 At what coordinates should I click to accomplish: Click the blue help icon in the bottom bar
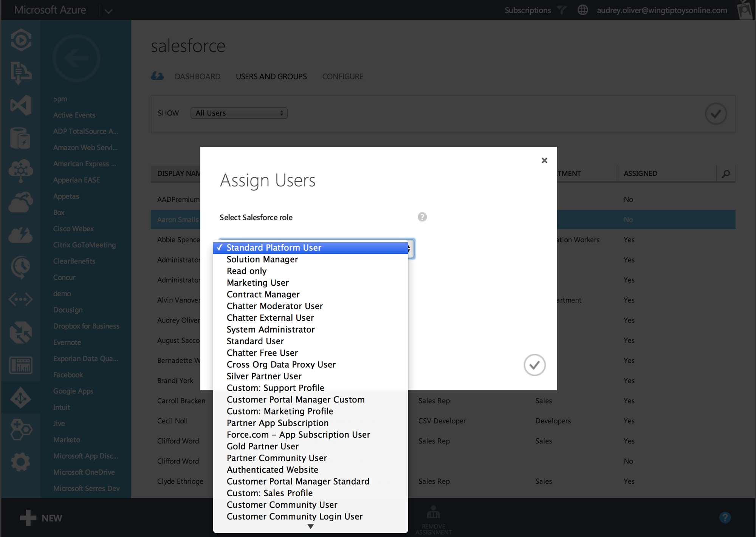[725, 517]
